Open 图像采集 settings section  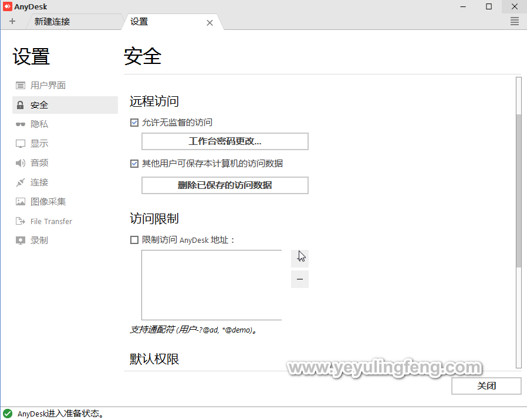(65, 202)
